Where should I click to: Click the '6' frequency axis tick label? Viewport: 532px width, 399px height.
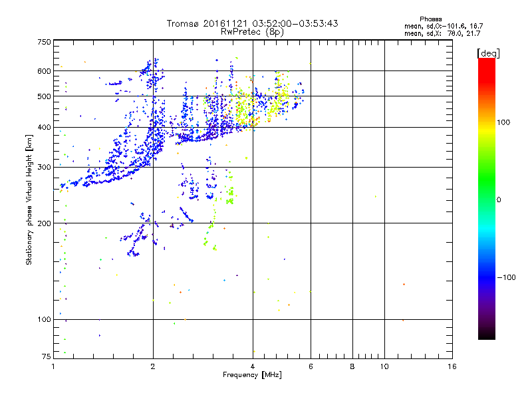pyautogui.click(x=311, y=366)
